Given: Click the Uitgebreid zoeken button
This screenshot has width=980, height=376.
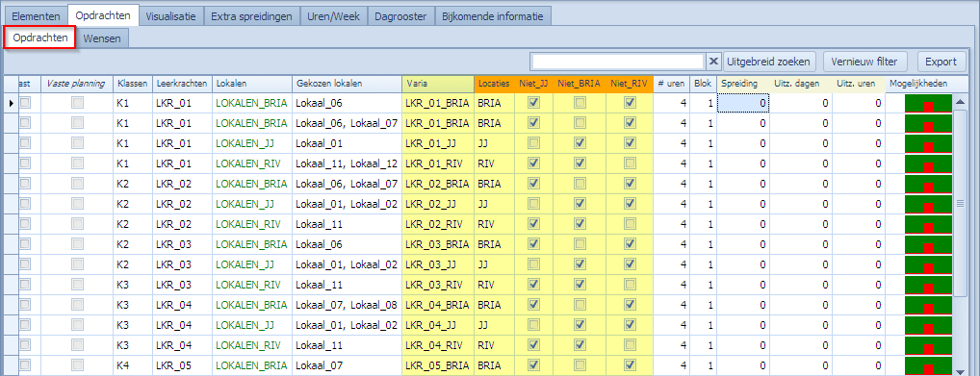Looking at the screenshot, I should pos(770,62).
